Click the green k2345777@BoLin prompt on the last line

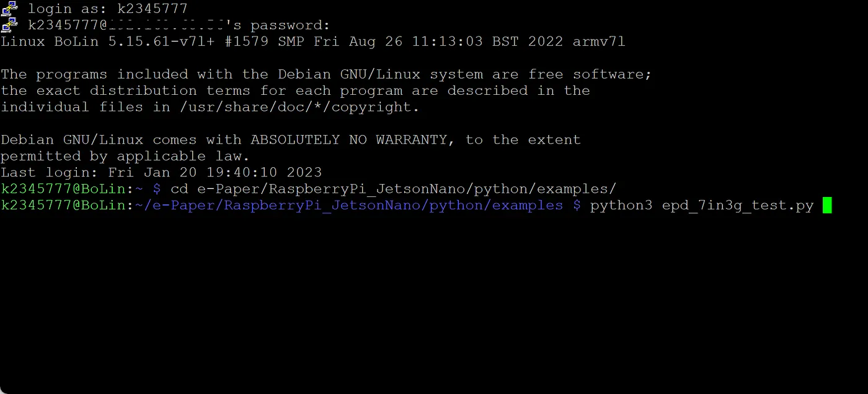pos(63,205)
